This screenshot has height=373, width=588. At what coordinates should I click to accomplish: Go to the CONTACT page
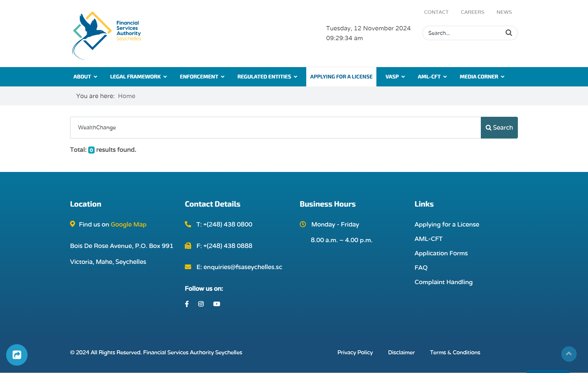click(436, 12)
